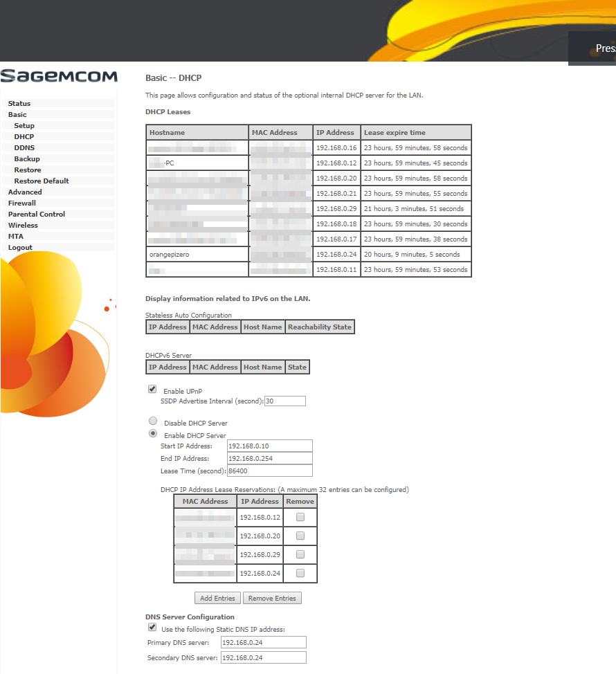Click the Remove Entries button
The image size is (616, 674).
coord(272,599)
